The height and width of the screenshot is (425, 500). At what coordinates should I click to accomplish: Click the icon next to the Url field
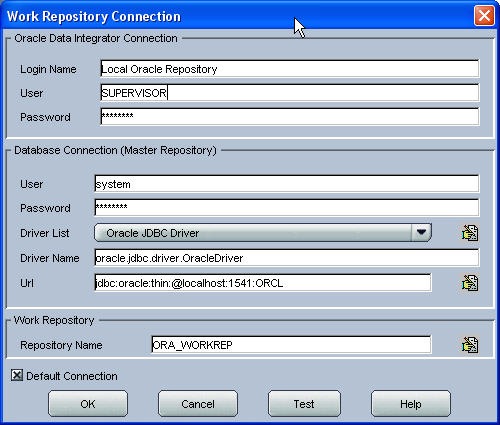[470, 283]
